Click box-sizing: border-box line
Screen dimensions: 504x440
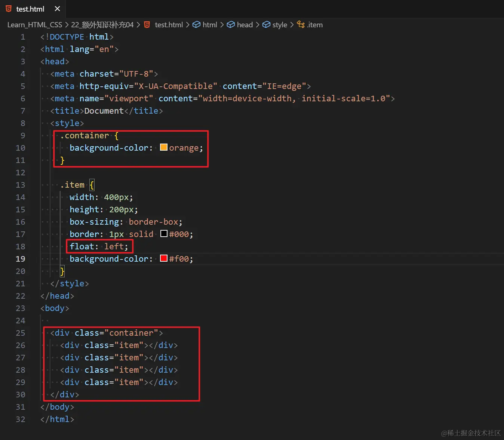click(126, 222)
